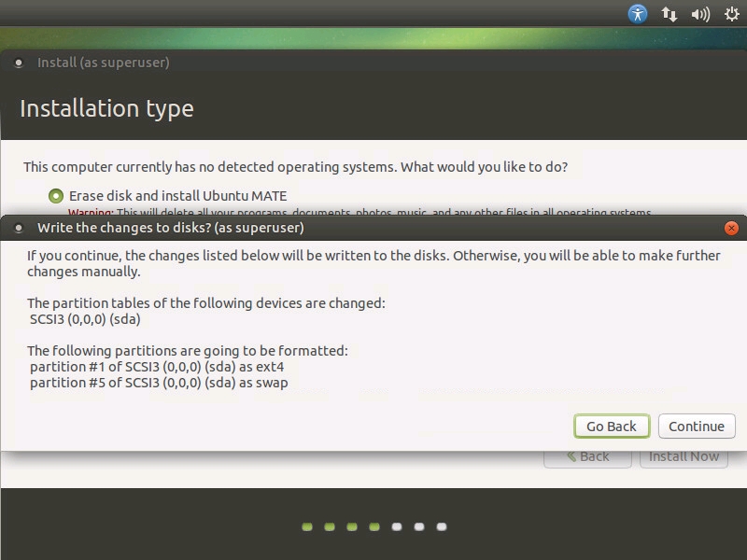The image size is (747, 560).
Task: Click the dialog's title bar menu dot
Action: click(19, 228)
